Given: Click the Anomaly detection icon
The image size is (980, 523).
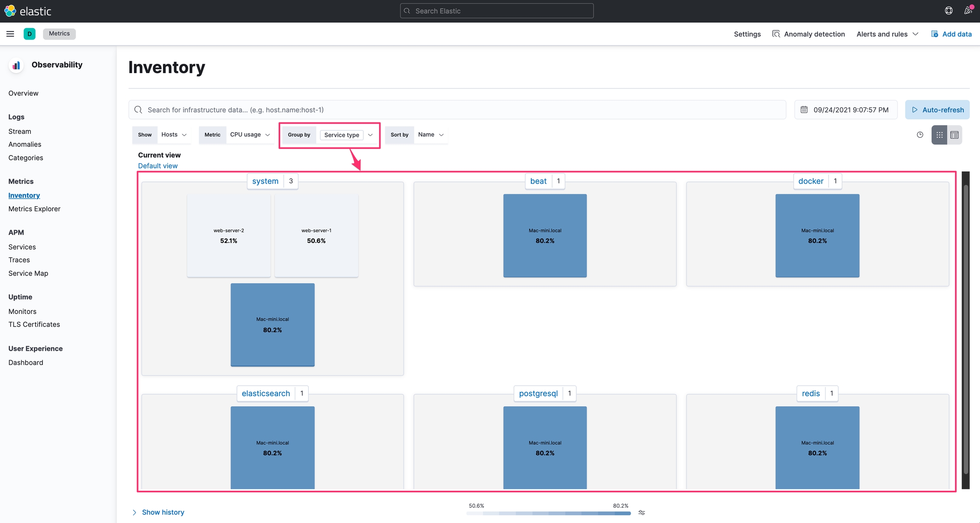Looking at the screenshot, I should point(776,34).
